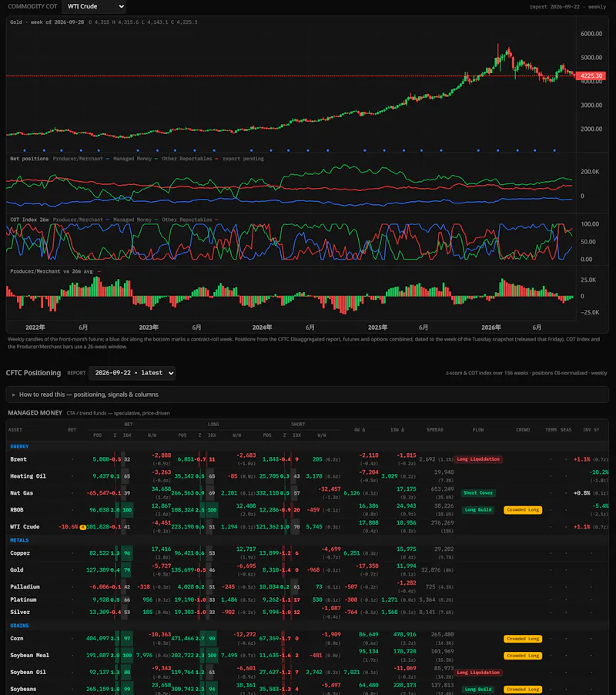Click the CFTC Positioning heading

click(33, 373)
